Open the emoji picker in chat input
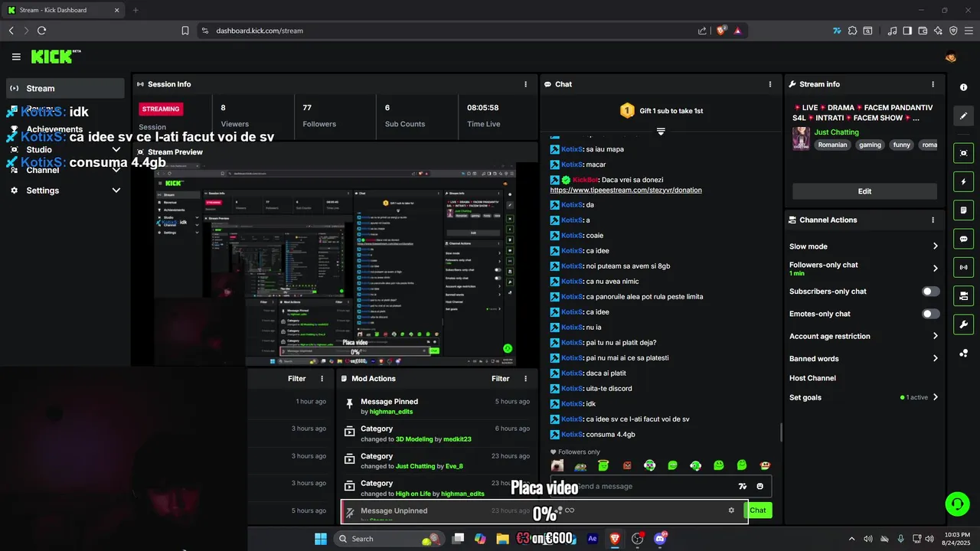 point(759,486)
